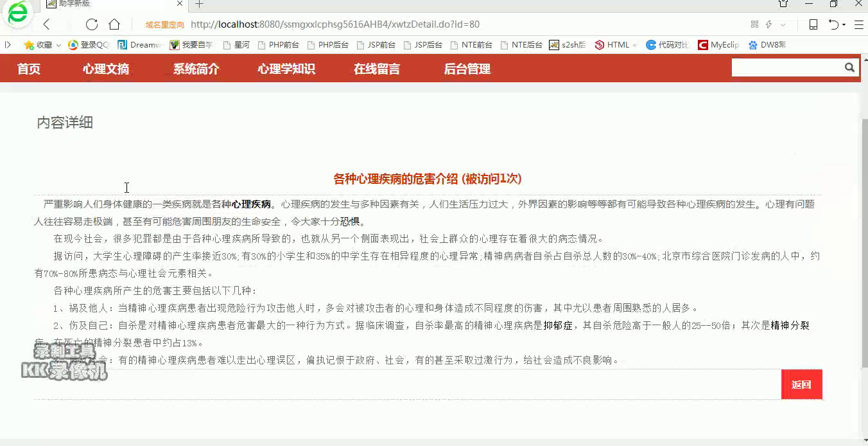
Task: Expand the undo arrow's small dropdown triangle
Action: (844, 25)
